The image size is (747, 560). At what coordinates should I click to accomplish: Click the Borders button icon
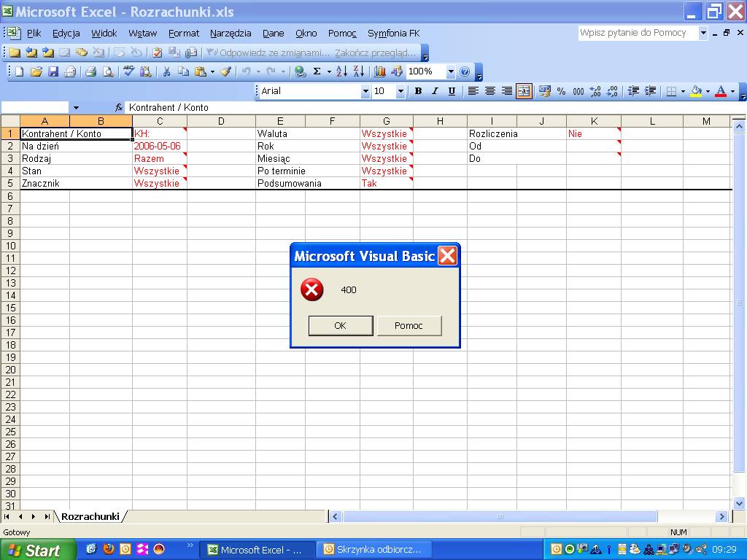672,91
